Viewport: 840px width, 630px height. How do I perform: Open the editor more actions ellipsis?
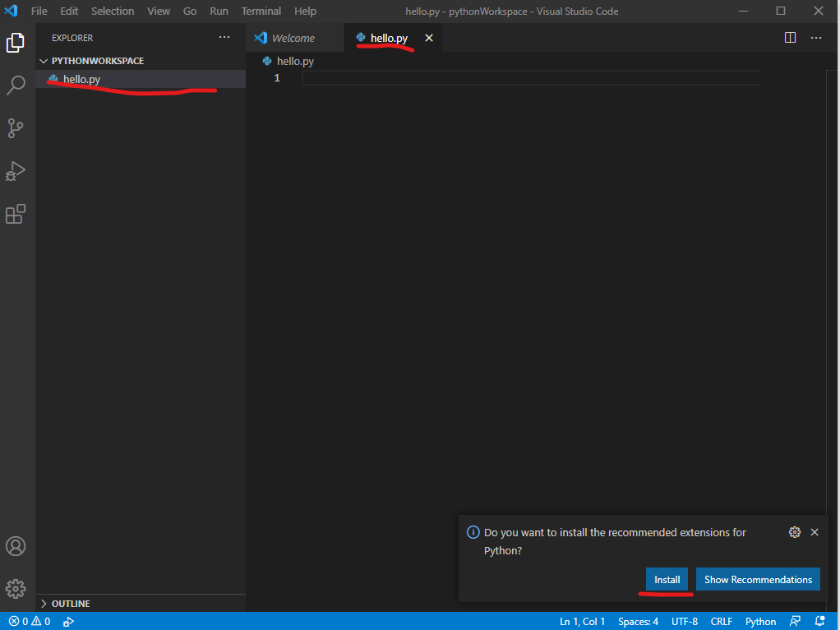tap(816, 38)
